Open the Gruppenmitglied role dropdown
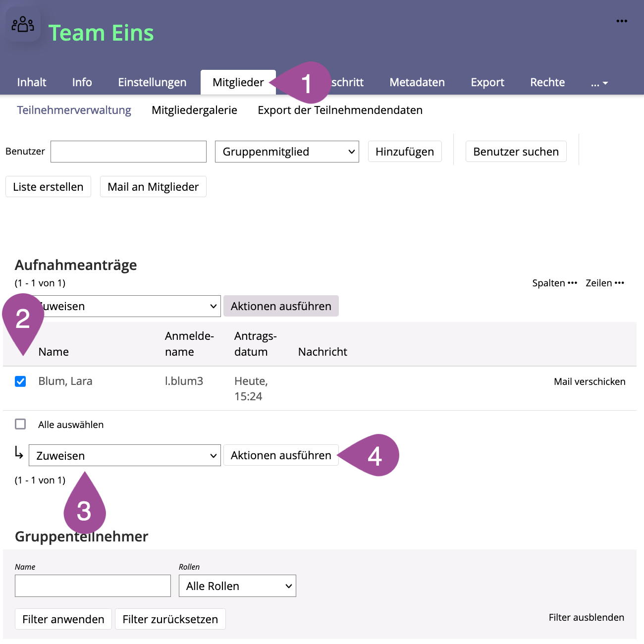This screenshot has height=644, width=644. (287, 152)
